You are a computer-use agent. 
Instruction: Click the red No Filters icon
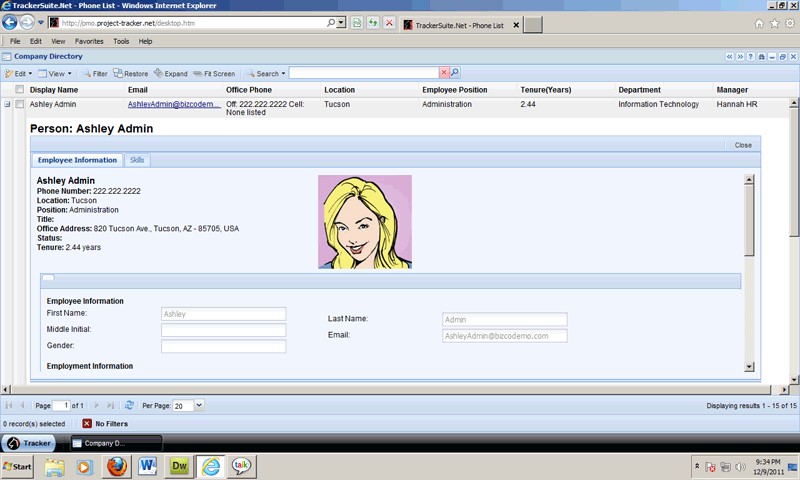click(x=87, y=423)
